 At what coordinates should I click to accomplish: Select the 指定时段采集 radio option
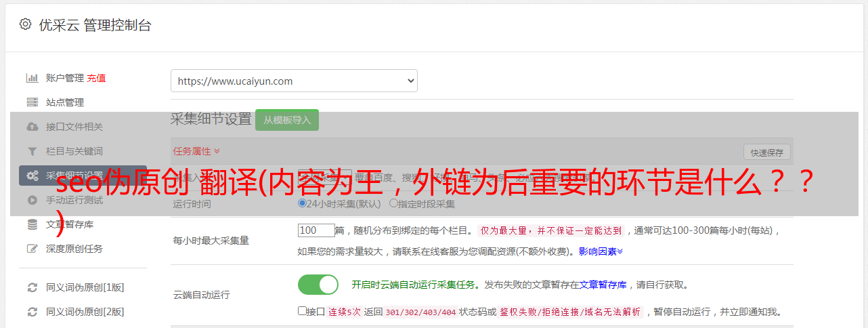click(393, 203)
